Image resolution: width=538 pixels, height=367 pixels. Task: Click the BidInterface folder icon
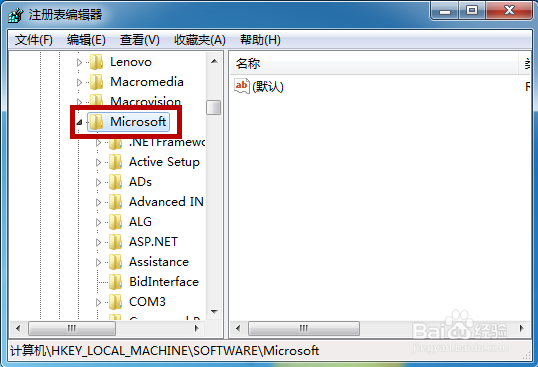click(x=116, y=282)
